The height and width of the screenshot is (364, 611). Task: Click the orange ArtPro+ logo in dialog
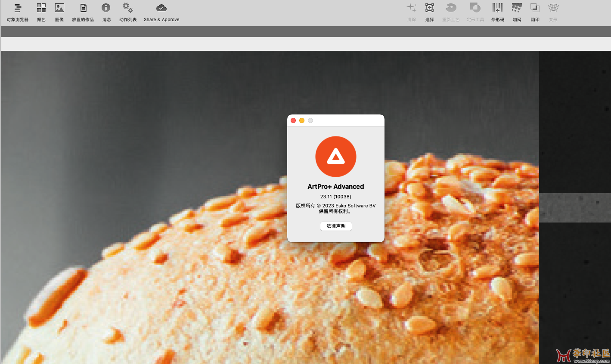(x=336, y=157)
